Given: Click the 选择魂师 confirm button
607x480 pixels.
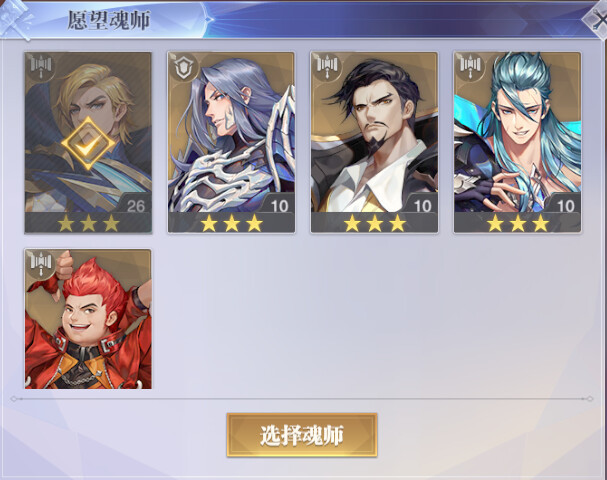Looking at the screenshot, I should point(302,435).
